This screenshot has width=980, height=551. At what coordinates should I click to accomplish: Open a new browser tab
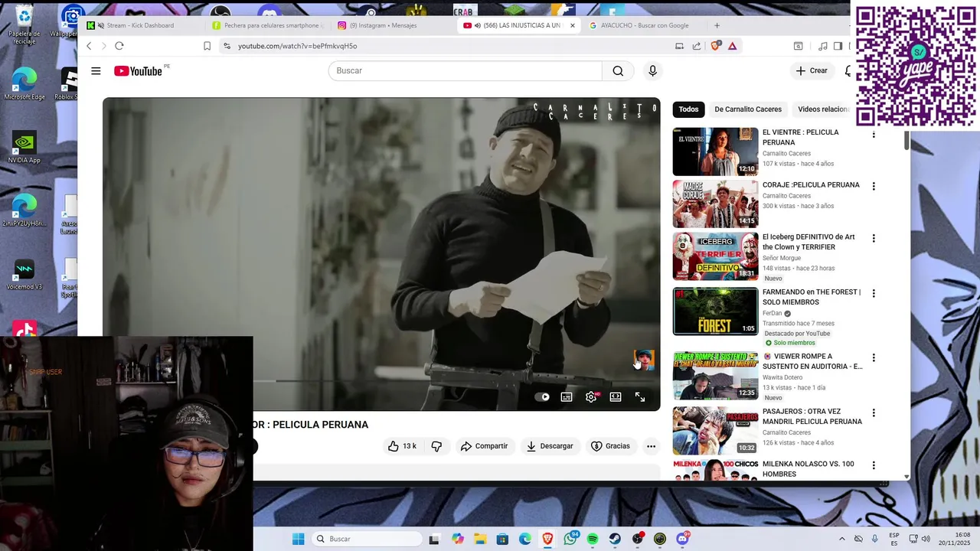click(x=717, y=25)
